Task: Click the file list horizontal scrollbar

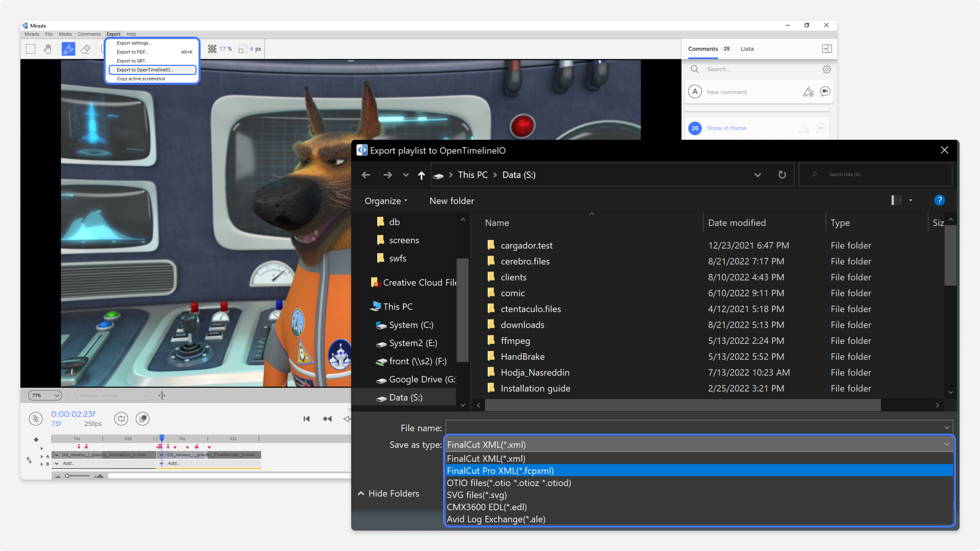Action: (682, 405)
